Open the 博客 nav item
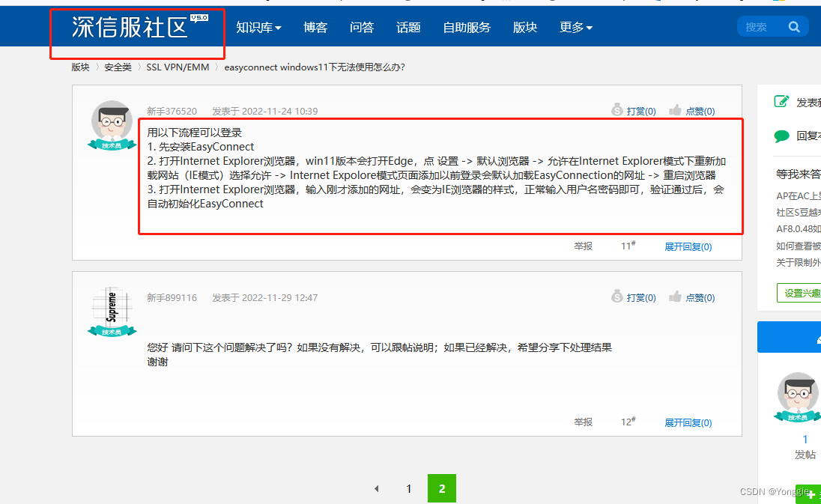821x504 pixels. coord(315,27)
